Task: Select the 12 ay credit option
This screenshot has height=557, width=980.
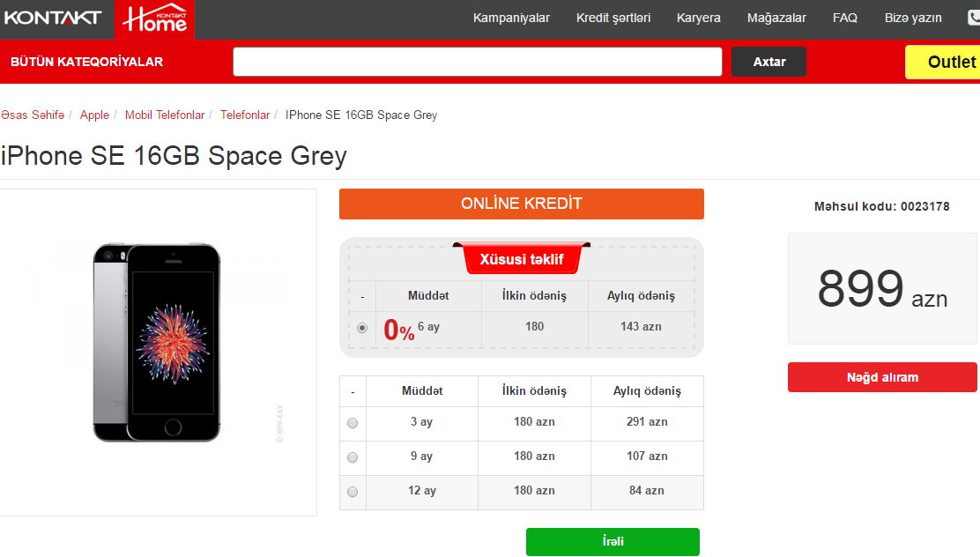Action: click(353, 492)
